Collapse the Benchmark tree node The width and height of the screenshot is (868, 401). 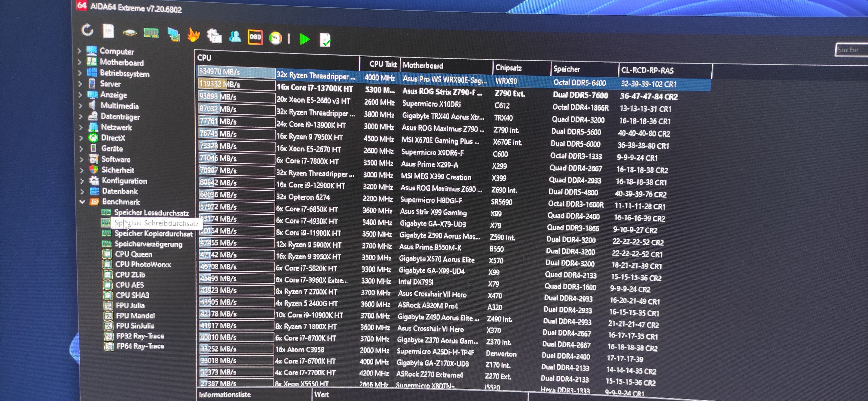pyautogui.click(x=82, y=202)
